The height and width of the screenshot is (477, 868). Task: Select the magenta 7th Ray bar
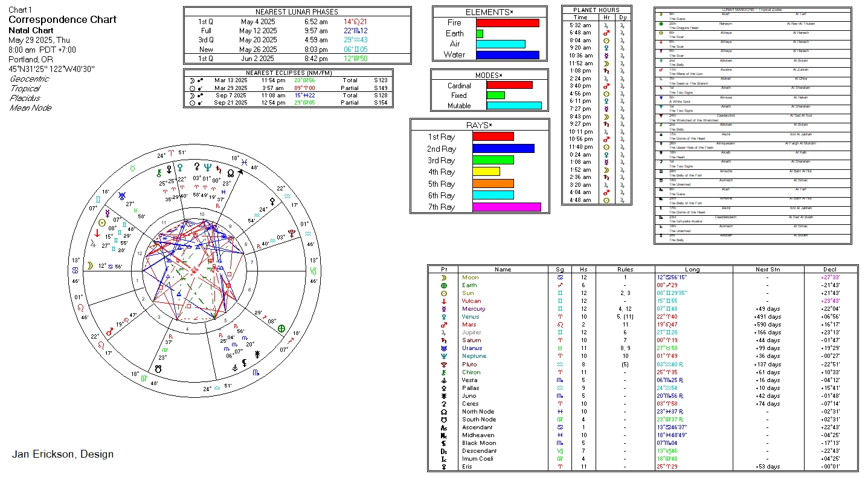point(506,207)
